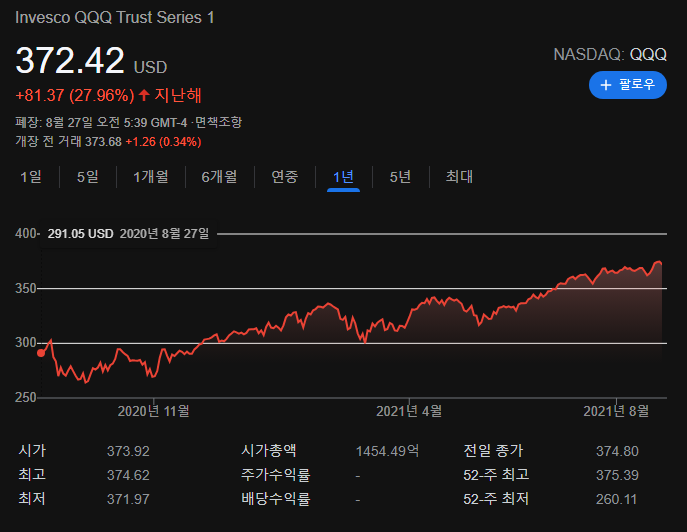
Task: Show the 최대 maximum range tab
Action: tap(459, 177)
